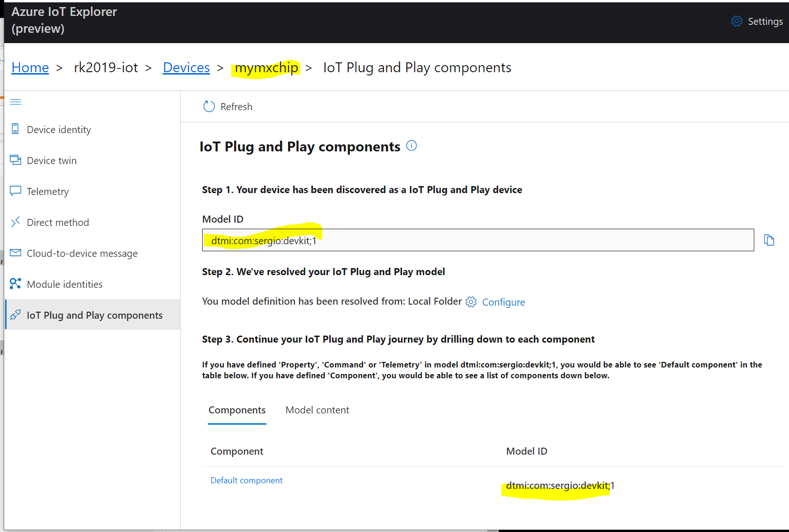Image resolution: width=789 pixels, height=532 pixels.
Task: Click the Module identities icon
Action: click(15, 284)
